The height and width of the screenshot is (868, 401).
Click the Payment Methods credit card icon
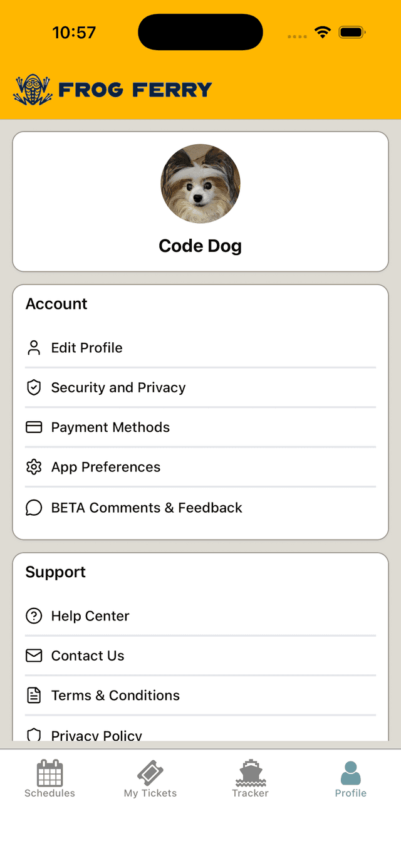[33, 427]
